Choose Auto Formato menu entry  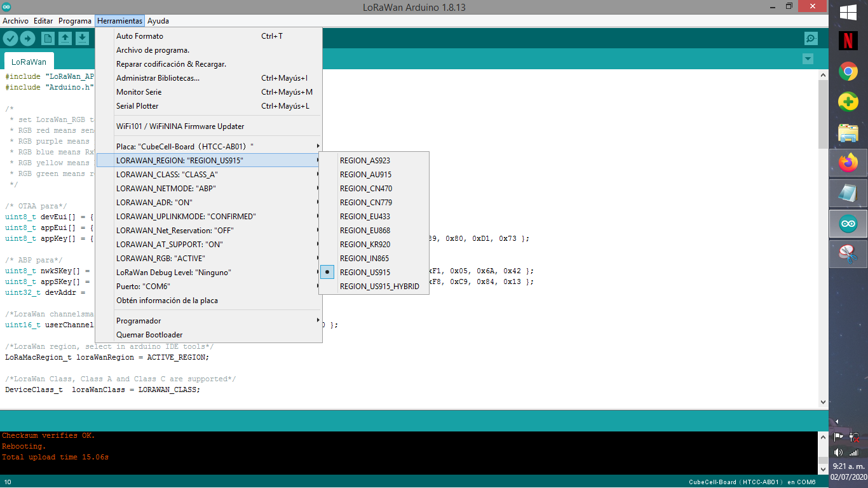pyautogui.click(x=209, y=36)
